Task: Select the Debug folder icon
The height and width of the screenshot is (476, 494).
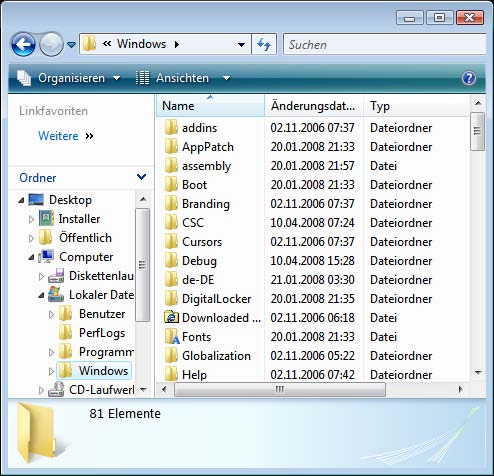Action: point(171,260)
